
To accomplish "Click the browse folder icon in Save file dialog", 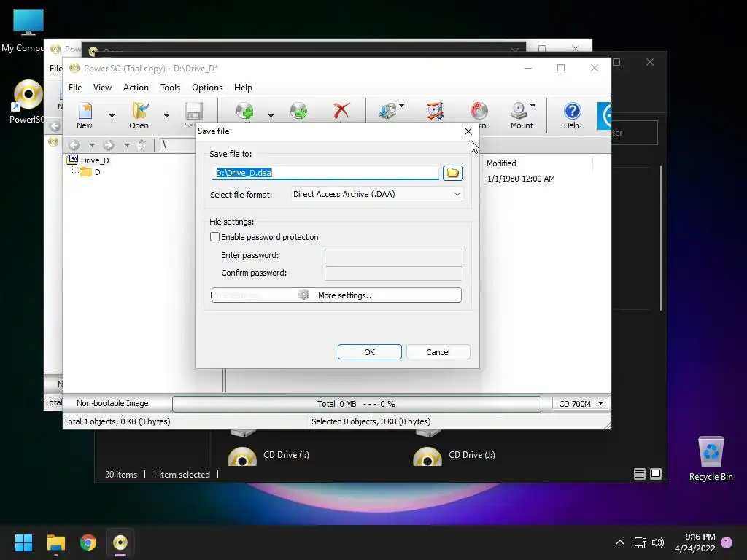I will [x=452, y=173].
